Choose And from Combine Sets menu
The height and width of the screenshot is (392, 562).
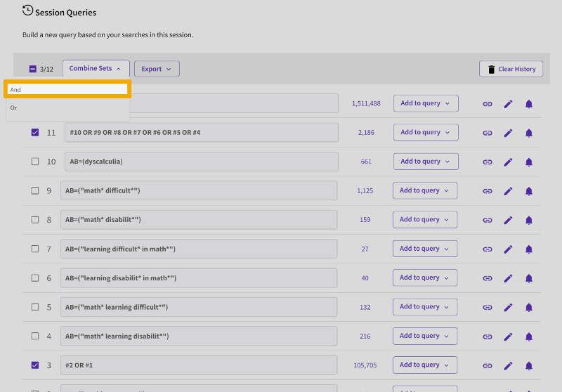pyautogui.click(x=67, y=89)
